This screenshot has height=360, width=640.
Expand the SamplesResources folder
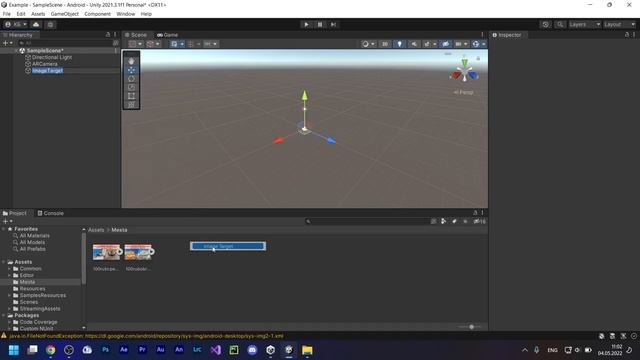point(9,296)
